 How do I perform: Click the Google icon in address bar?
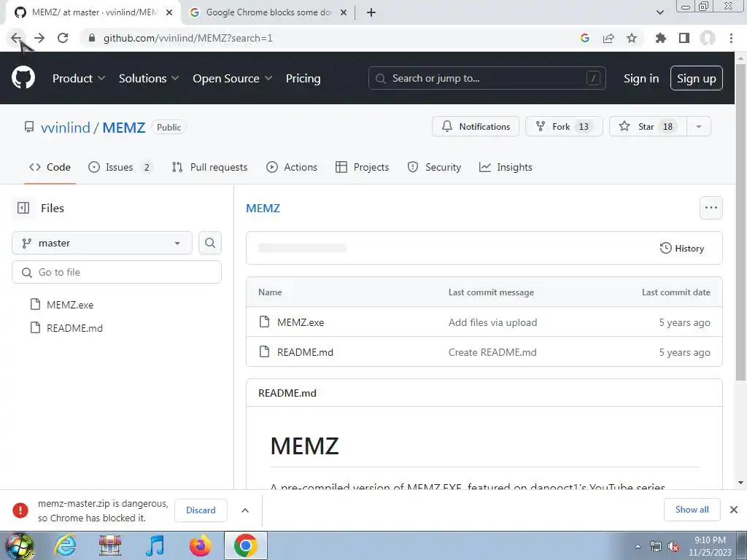pyautogui.click(x=585, y=38)
